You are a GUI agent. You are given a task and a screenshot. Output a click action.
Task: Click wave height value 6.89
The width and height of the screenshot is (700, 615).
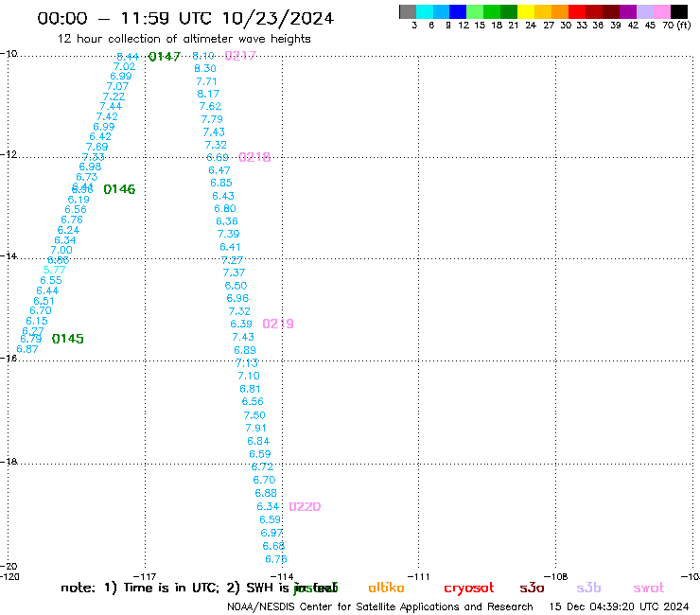[245, 350]
